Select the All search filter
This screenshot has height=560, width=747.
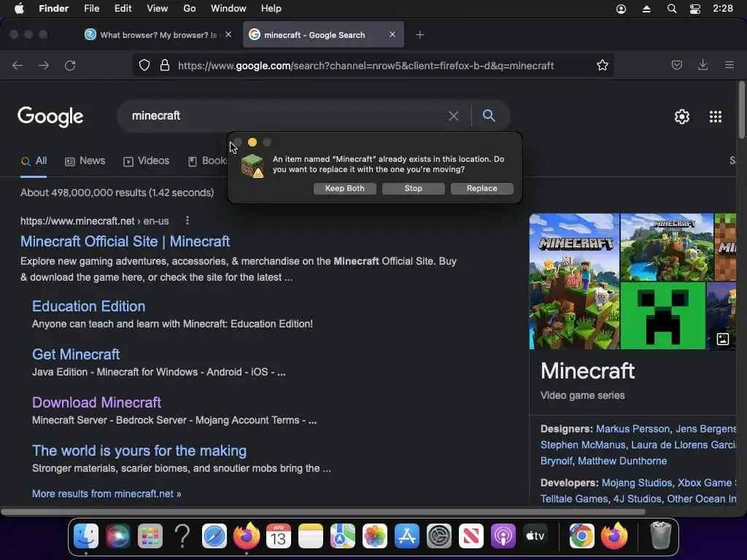(x=34, y=161)
